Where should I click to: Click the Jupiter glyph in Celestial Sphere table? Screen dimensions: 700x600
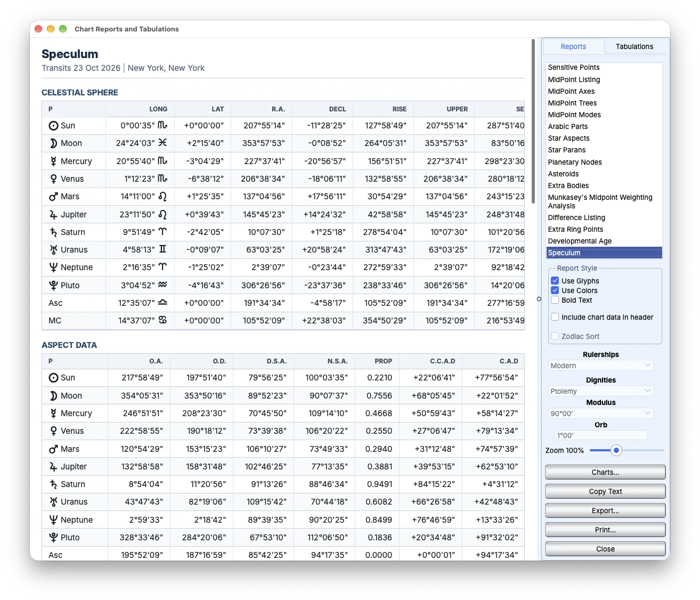(53, 214)
